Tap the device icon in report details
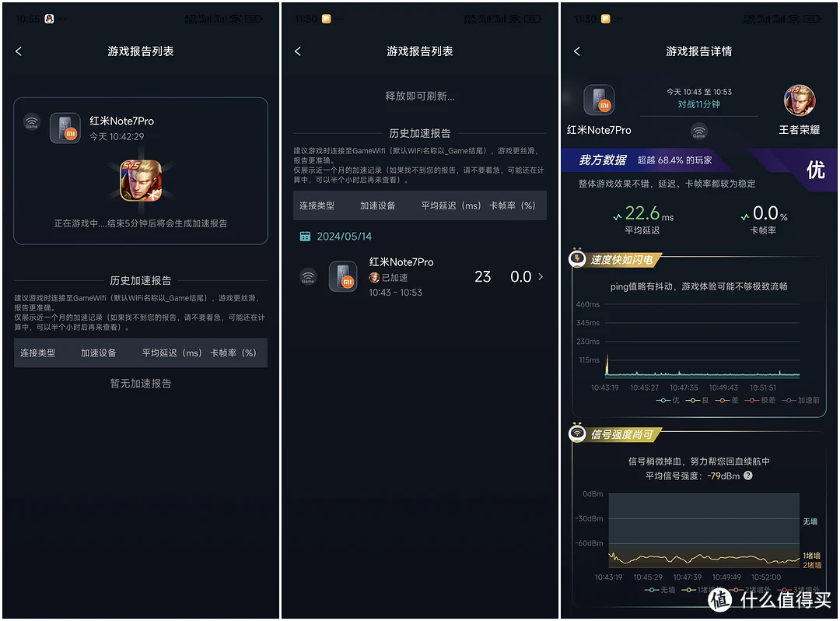Viewport: 840px width, 621px height. coord(599,100)
